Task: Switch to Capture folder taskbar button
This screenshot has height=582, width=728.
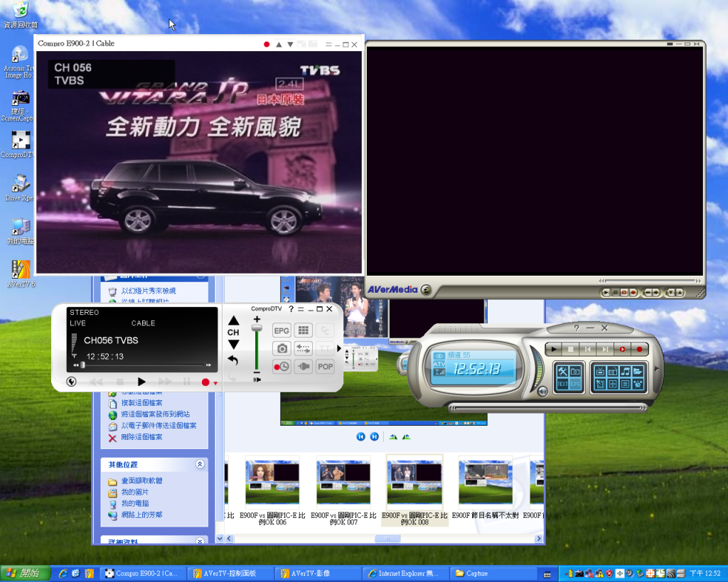Action: (x=492, y=573)
